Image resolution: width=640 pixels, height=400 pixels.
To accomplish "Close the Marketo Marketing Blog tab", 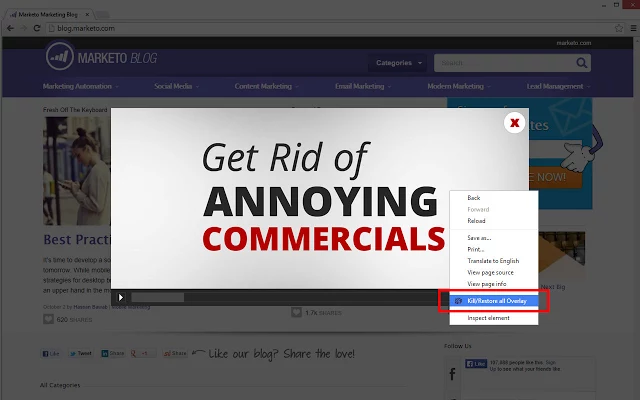I will tap(87, 14).
